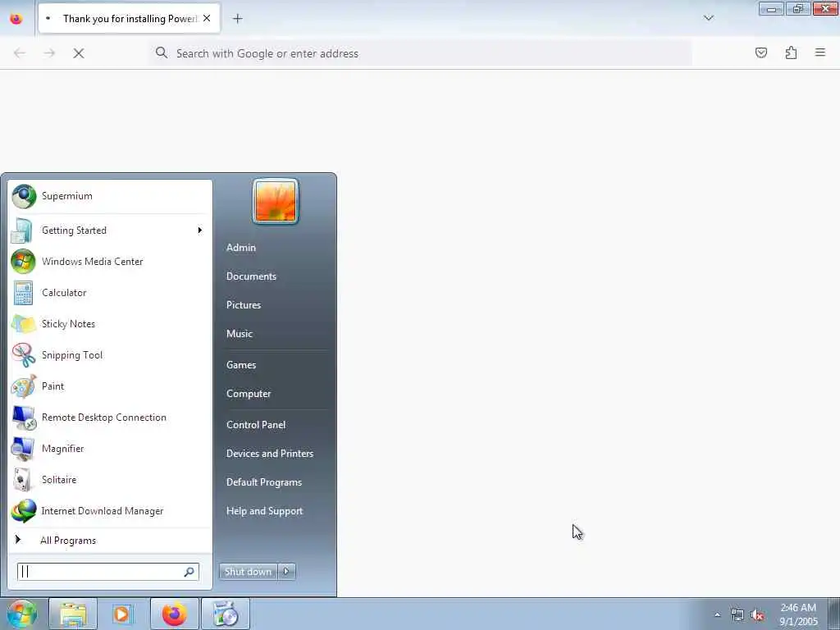Open Remote Desktop Connection
The image size is (840, 630).
[110, 418]
